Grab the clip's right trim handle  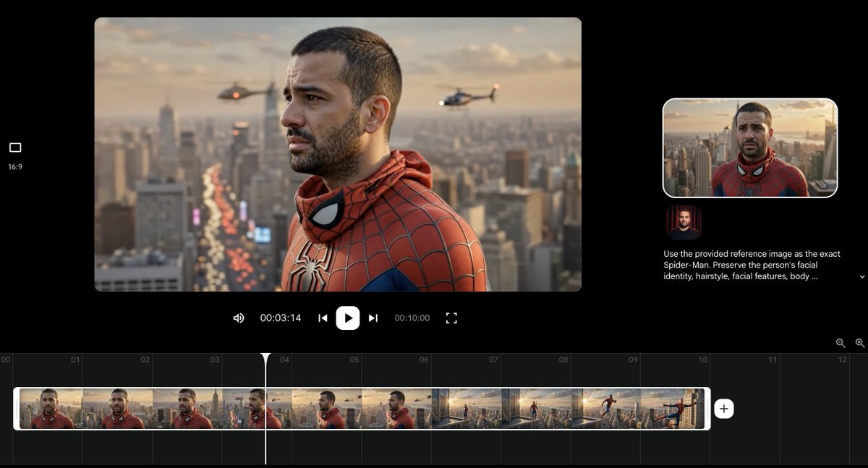[707, 409]
